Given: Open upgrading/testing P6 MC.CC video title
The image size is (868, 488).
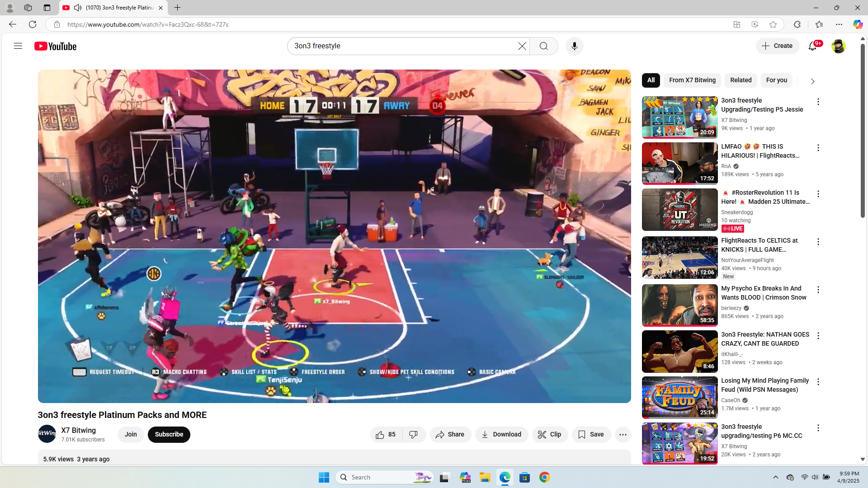Looking at the screenshot, I should click(x=762, y=431).
